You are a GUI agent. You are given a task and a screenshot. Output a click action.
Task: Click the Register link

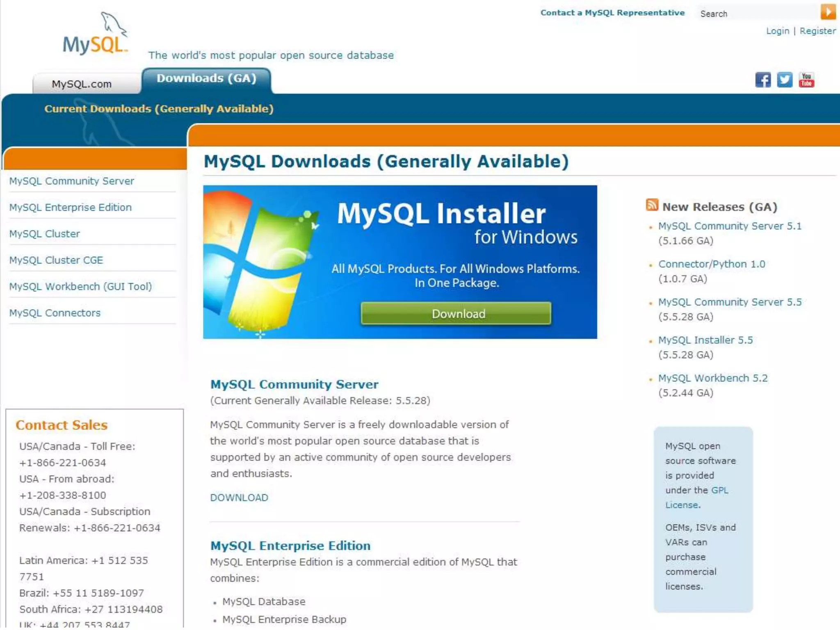[x=817, y=31]
